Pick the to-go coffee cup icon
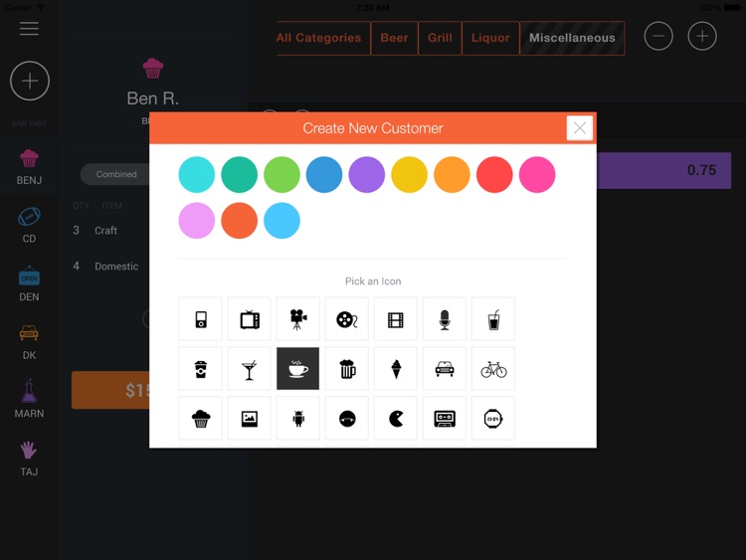Image resolution: width=746 pixels, height=560 pixels. tap(200, 369)
